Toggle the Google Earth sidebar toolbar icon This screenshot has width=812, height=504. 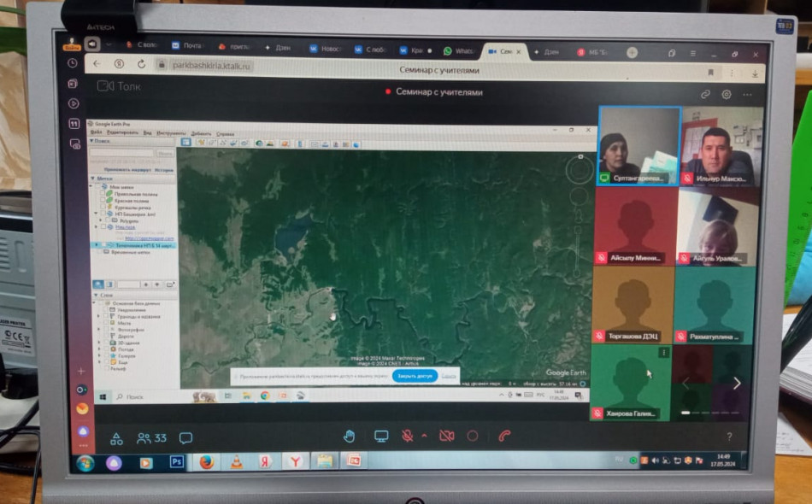[186, 143]
